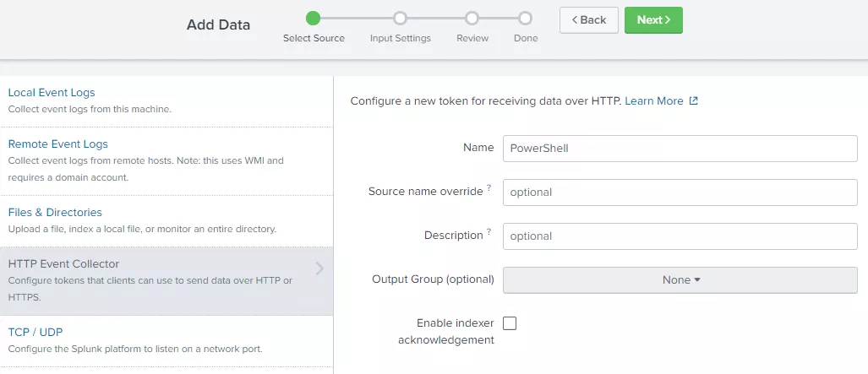The height and width of the screenshot is (374, 868).
Task: Click the Review step circle
Action: pyautogui.click(x=472, y=19)
